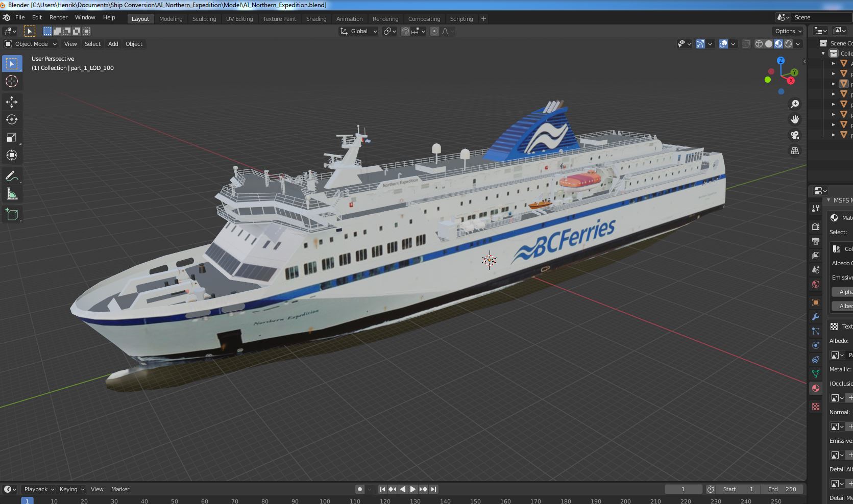Viewport: 853px width, 504px height.
Task: Open Object Constraint properties tab
Action: tap(816, 360)
